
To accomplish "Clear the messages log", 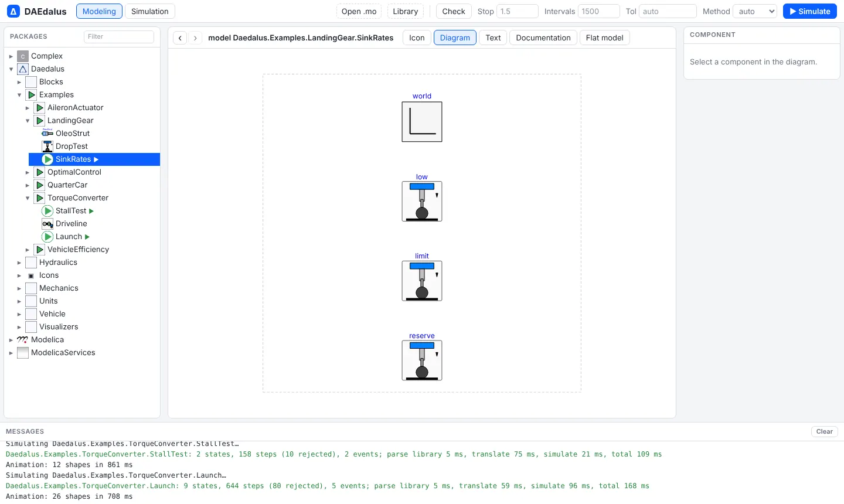I will [x=825, y=431].
